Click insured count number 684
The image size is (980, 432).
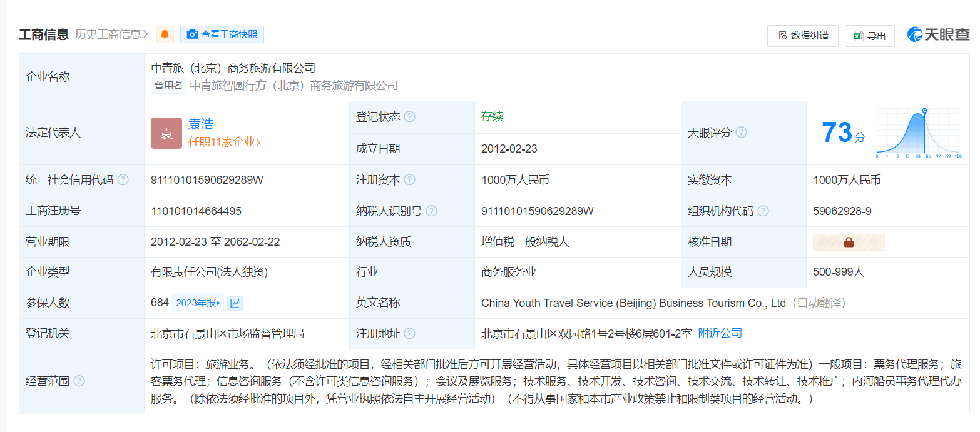[160, 303]
